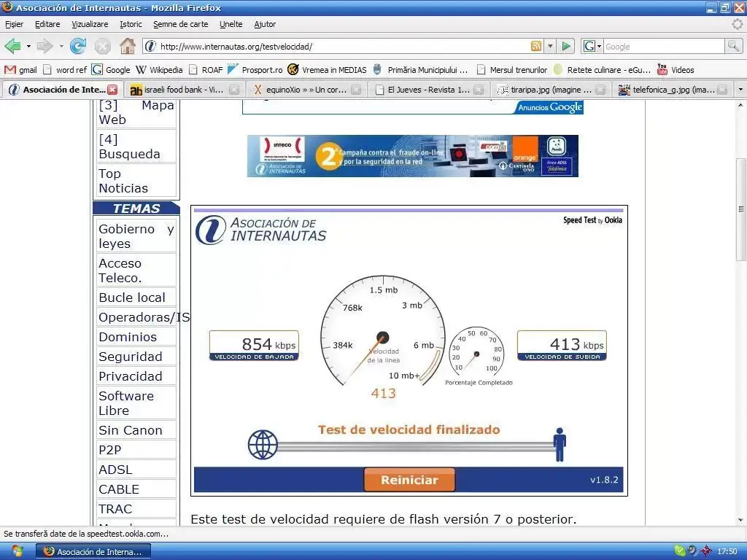Click in the address bar URL field

point(343,46)
